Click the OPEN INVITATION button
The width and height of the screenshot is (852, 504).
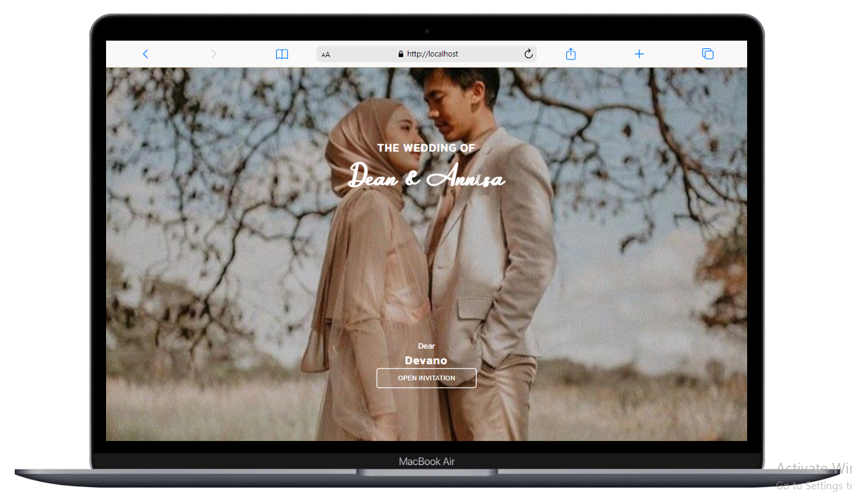click(x=427, y=378)
